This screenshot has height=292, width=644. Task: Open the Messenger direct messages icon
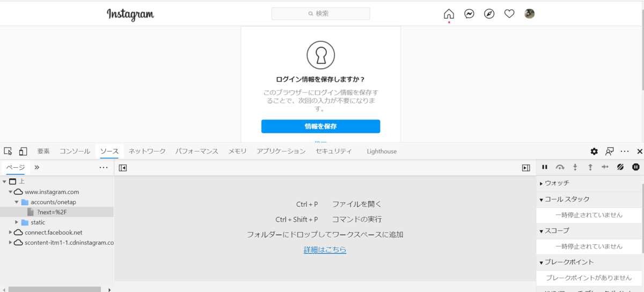pyautogui.click(x=469, y=14)
